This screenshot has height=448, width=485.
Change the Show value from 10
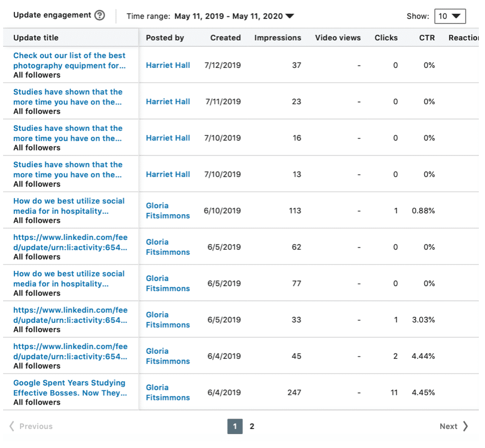coord(450,16)
